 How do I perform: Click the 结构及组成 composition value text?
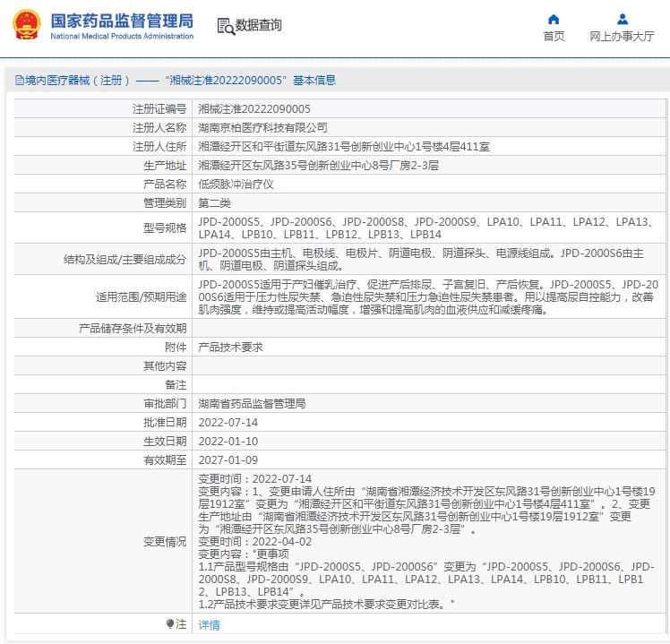[x=421, y=260]
